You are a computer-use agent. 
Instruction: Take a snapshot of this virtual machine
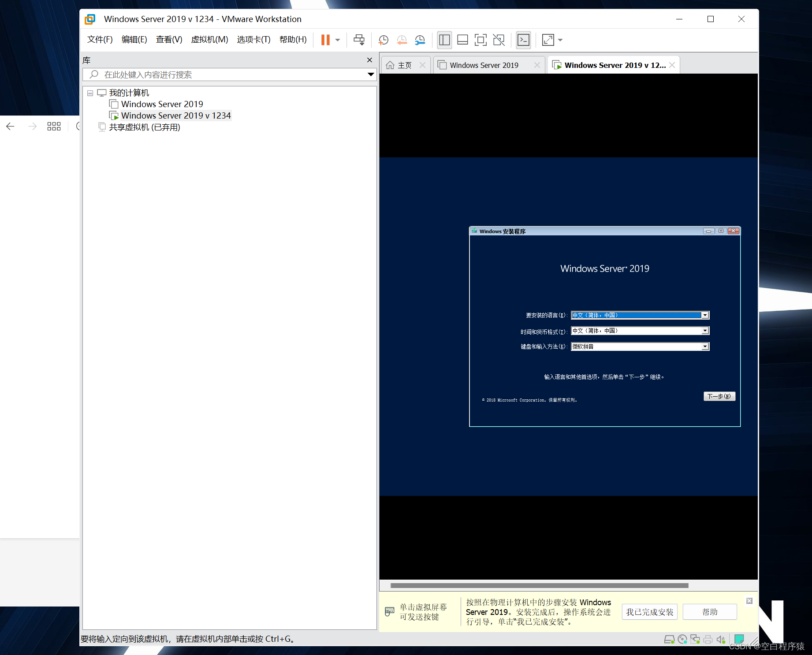[384, 40]
